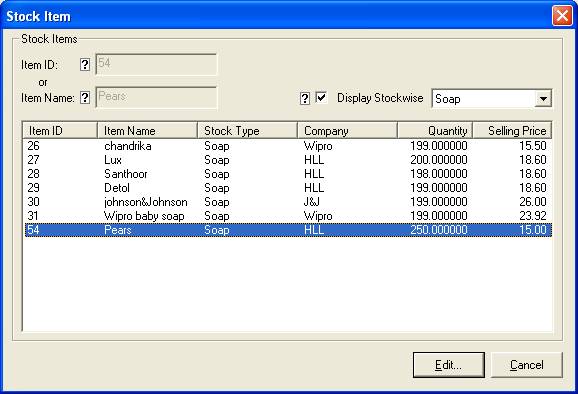Click item ID 27 cell
Image resolution: width=578 pixels, height=394 pixels.
tap(34, 160)
